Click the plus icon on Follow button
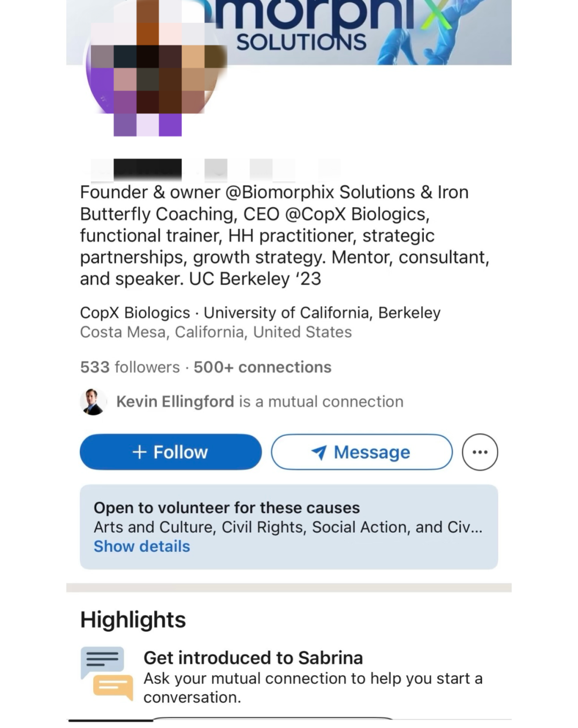Screen dimensions: 578x728 pos(139,452)
